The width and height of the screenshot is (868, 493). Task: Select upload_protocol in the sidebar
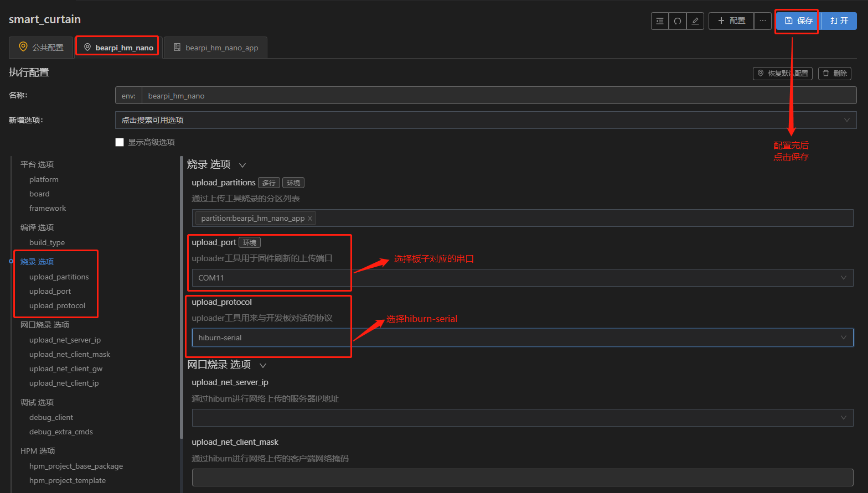(58, 306)
